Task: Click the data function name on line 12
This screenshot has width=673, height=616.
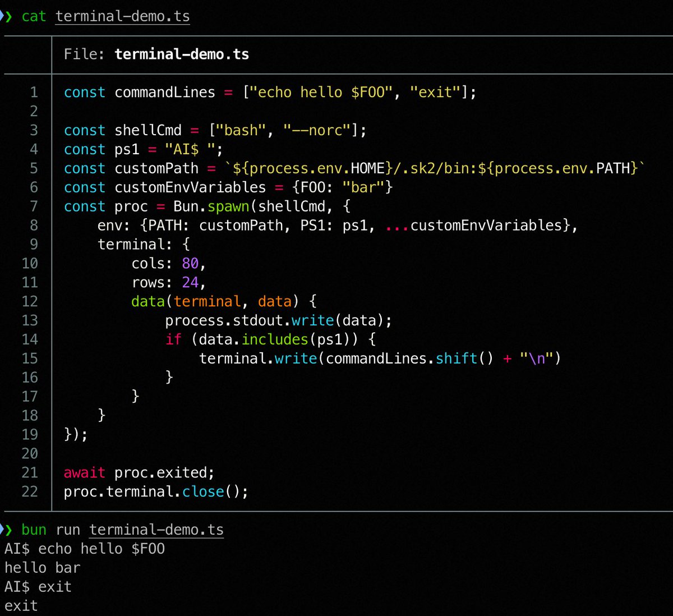Action: tap(148, 301)
